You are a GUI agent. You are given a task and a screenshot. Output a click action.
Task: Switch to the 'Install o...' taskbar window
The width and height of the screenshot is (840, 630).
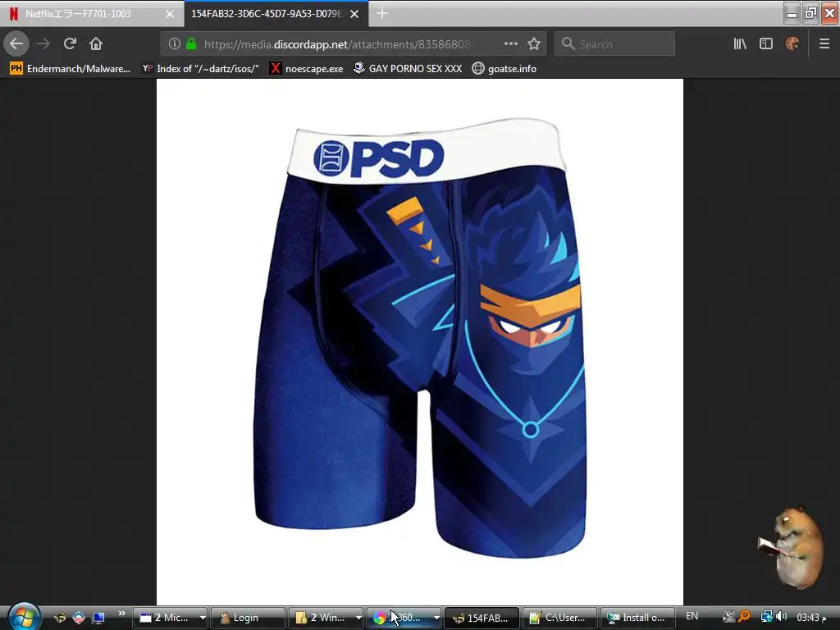coord(637,618)
